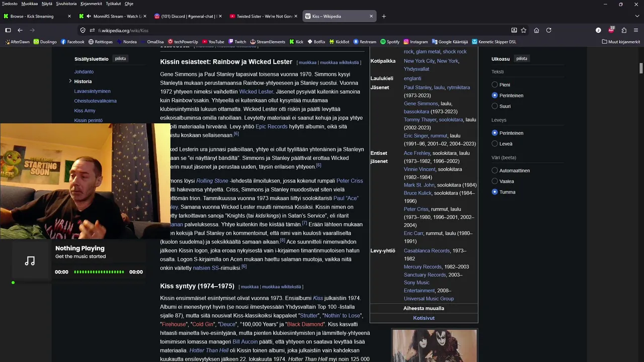Open the Tiedosto menu
Image resolution: width=644 pixels, height=362 pixels.
point(10,4)
